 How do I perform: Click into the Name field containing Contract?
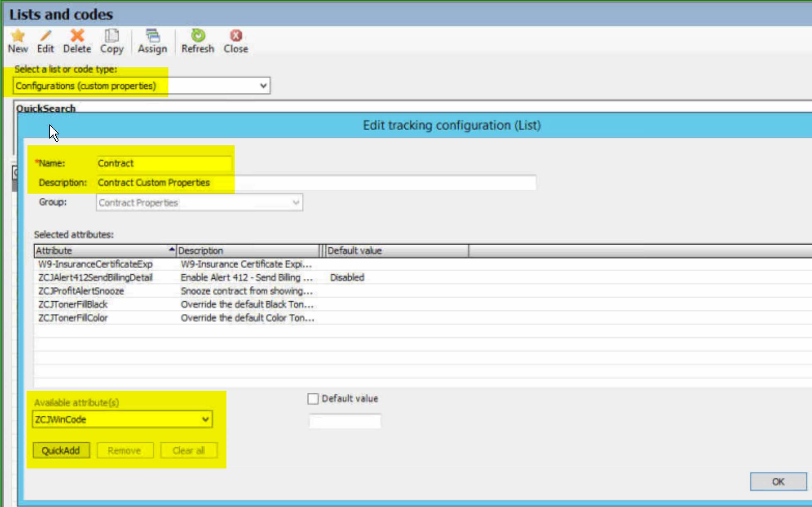(x=165, y=163)
